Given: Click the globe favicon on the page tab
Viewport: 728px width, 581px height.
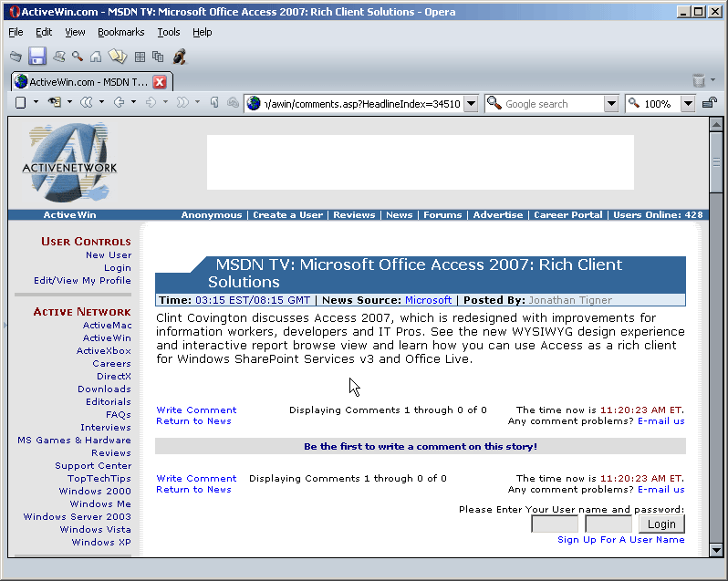Looking at the screenshot, I should [21, 82].
